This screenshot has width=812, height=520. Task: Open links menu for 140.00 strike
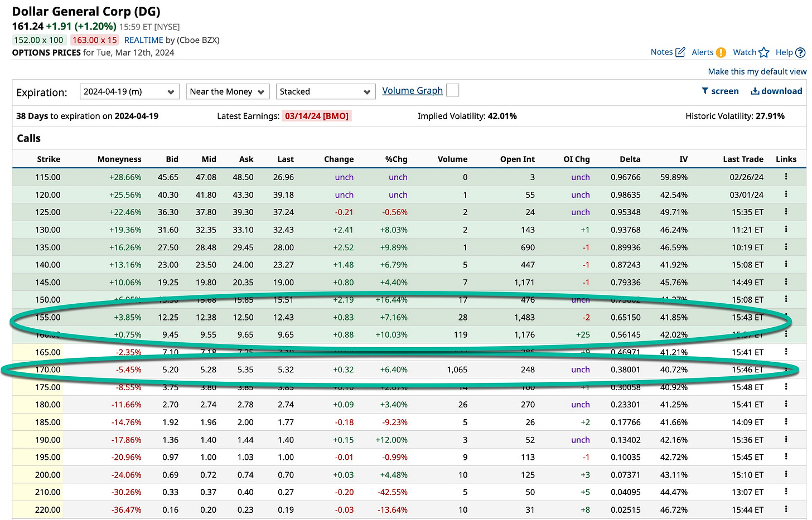786,264
